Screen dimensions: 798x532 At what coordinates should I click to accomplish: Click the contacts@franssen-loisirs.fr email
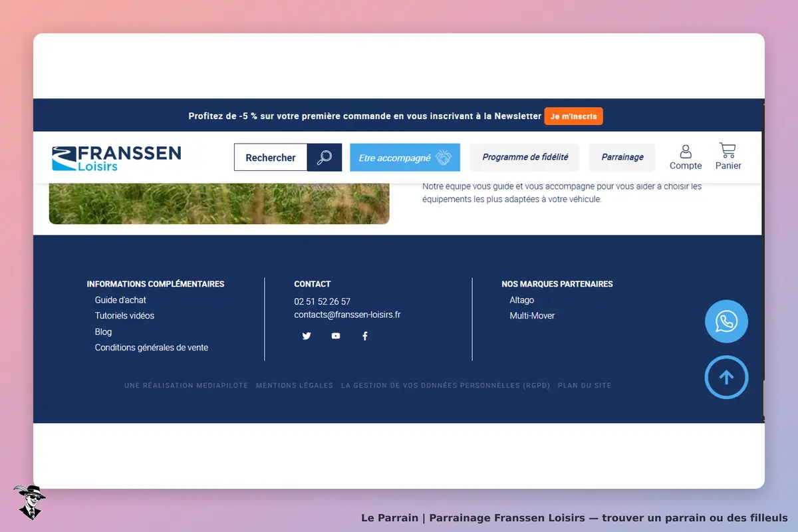pyautogui.click(x=348, y=315)
